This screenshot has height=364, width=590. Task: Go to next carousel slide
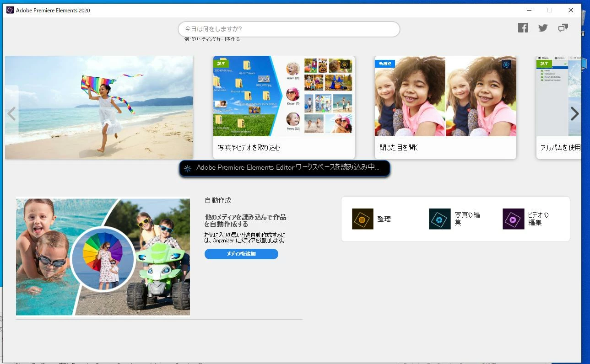[x=574, y=114]
